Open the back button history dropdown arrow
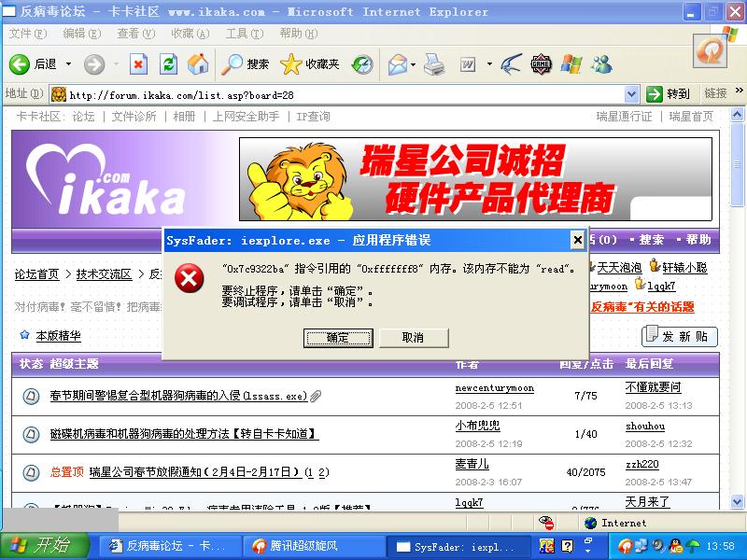The height and width of the screenshot is (560, 747). pos(68,63)
